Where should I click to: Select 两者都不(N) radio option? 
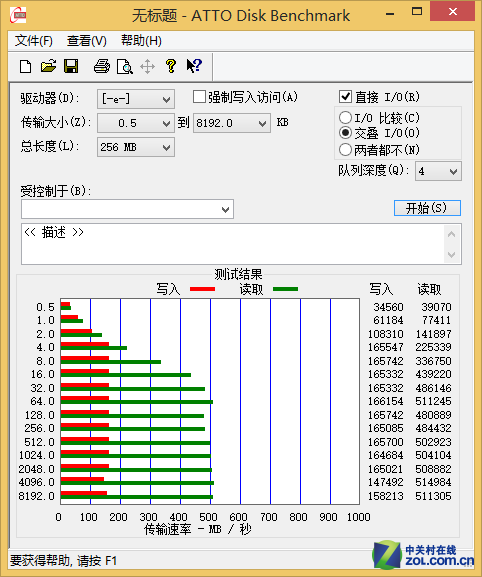tap(345, 149)
